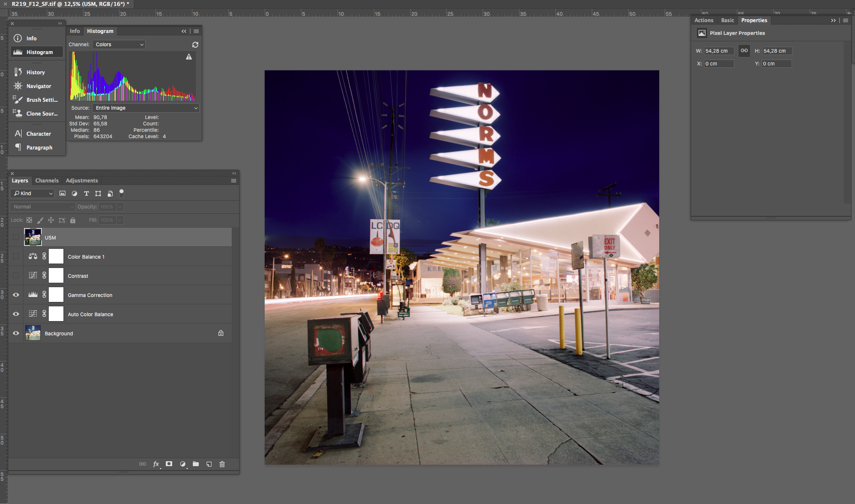The height and width of the screenshot is (504, 855).
Task: Select the Histogram panel icon in sidebar
Action: pos(18,52)
